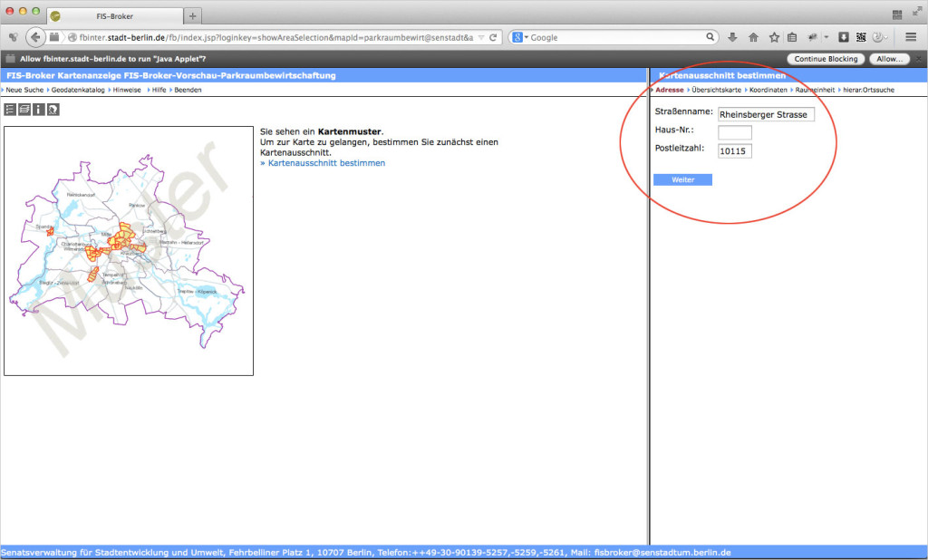Open the URL bar history dropdown arrow
The height and width of the screenshot is (560, 928).
tap(481, 37)
